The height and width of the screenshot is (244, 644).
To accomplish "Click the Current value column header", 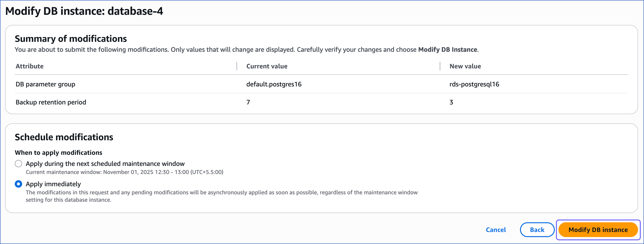I will 266,66.
